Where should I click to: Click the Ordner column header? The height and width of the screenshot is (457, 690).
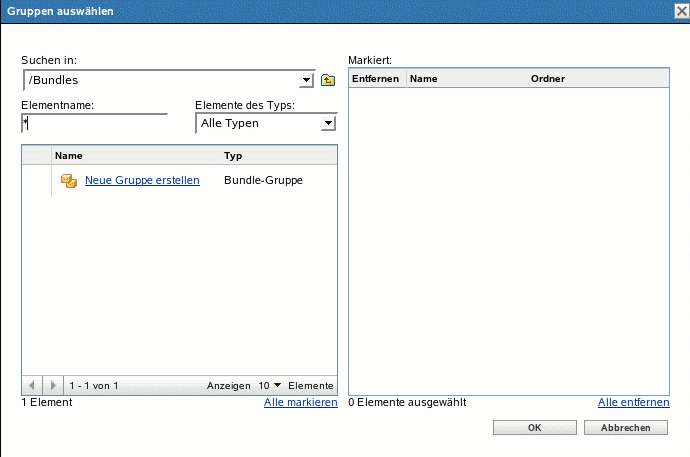[x=548, y=79]
